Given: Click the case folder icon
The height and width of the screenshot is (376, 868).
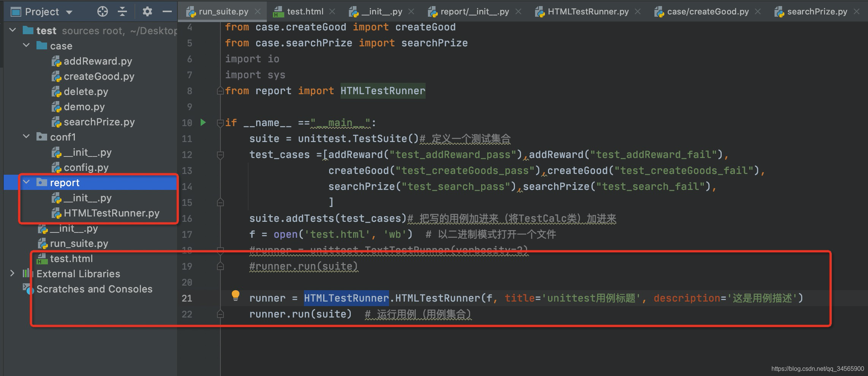Looking at the screenshot, I should point(41,46).
